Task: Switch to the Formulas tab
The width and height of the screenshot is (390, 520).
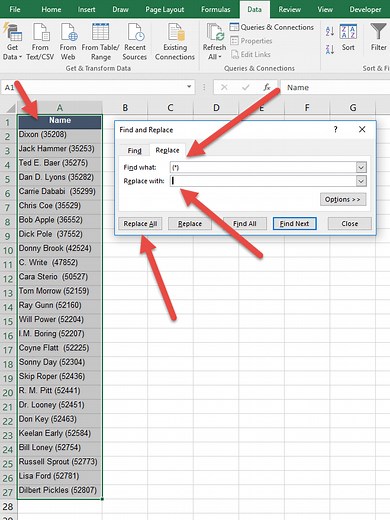Action: coord(215,9)
